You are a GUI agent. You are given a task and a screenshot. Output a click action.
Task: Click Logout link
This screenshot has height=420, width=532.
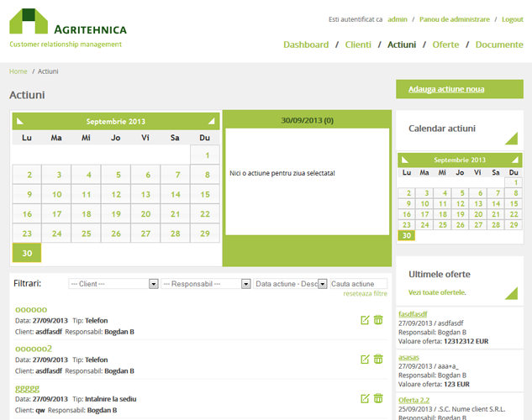coord(513,19)
